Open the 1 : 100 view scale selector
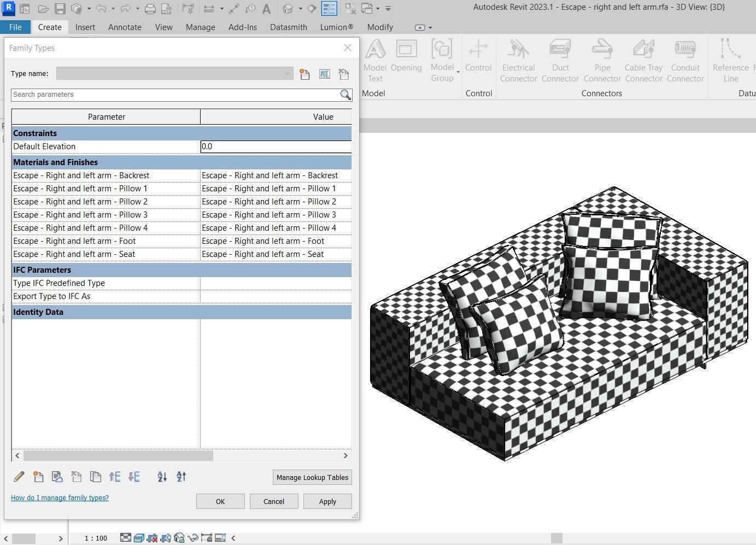The height and width of the screenshot is (545, 756). coord(96,538)
